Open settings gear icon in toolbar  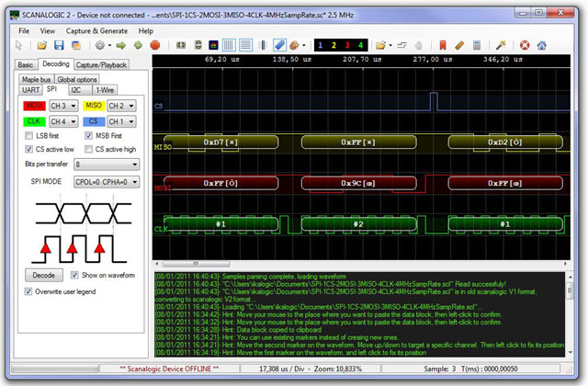100,45
